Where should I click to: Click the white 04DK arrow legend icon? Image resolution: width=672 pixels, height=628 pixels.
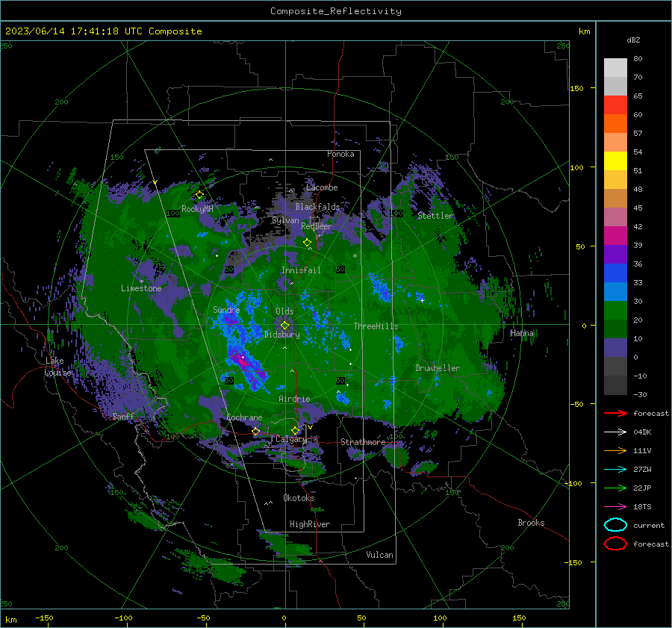[615, 432]
